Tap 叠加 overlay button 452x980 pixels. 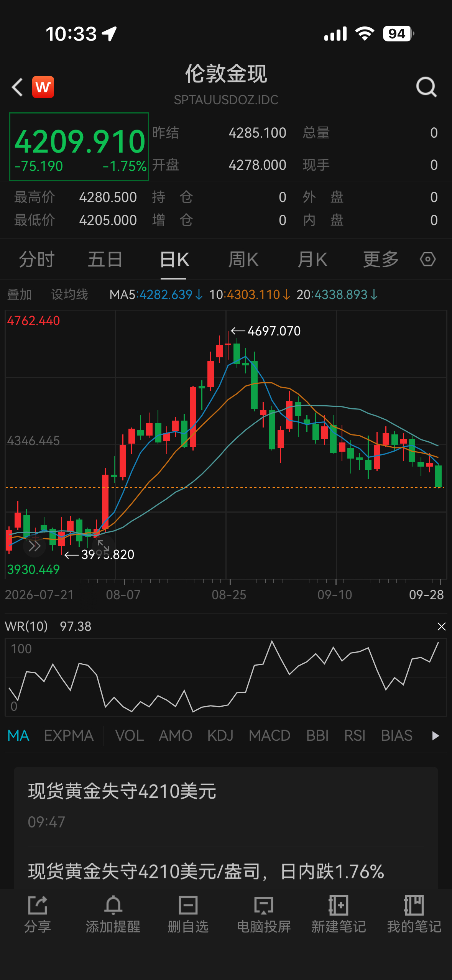pos(19,294)
